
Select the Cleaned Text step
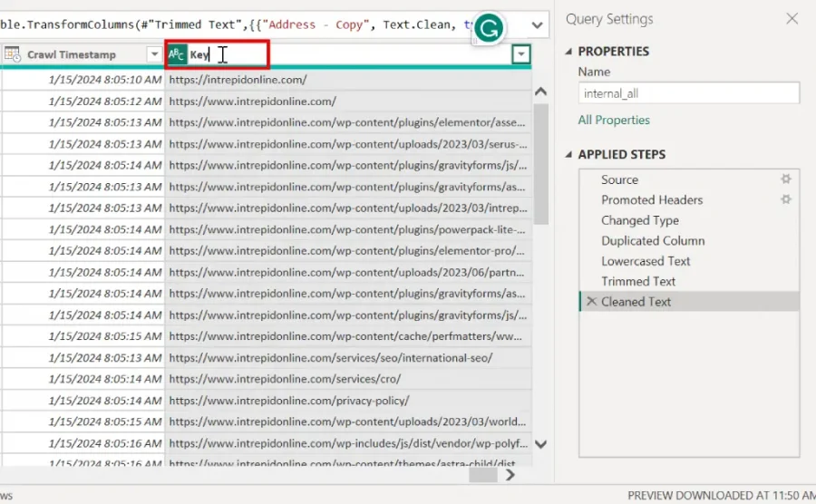click(689, 302)
